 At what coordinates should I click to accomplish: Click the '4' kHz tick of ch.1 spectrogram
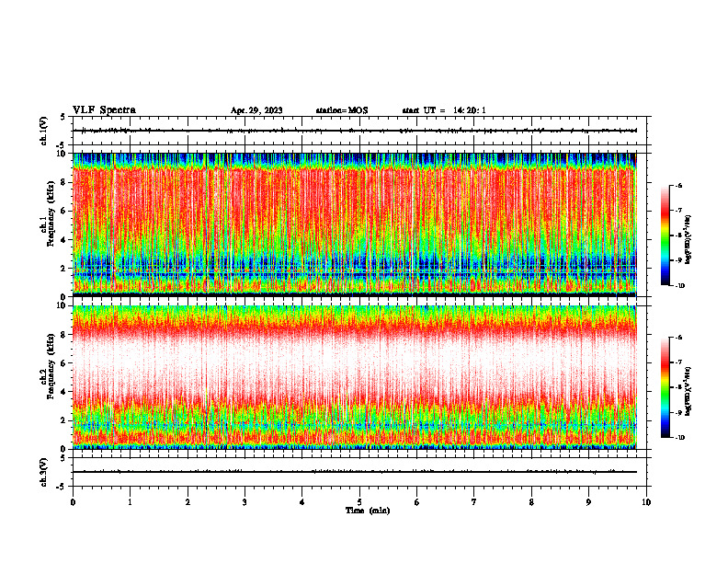64,240
